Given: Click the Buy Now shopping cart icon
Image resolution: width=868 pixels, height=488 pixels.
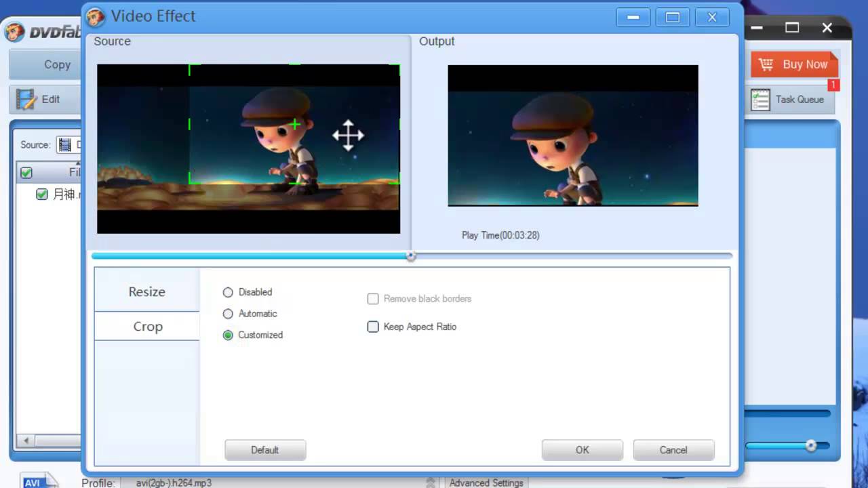Looking at the screenshot, I should coord(766,65).
